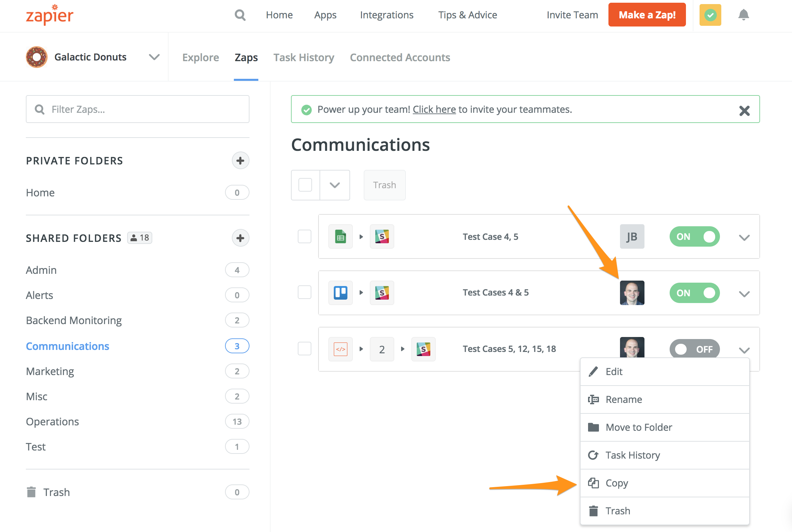Enable the Test Cases 5, 12, 15, 18 zap
Image resolution: width=792 pixels, height=532 pixels.
(694, 349)
